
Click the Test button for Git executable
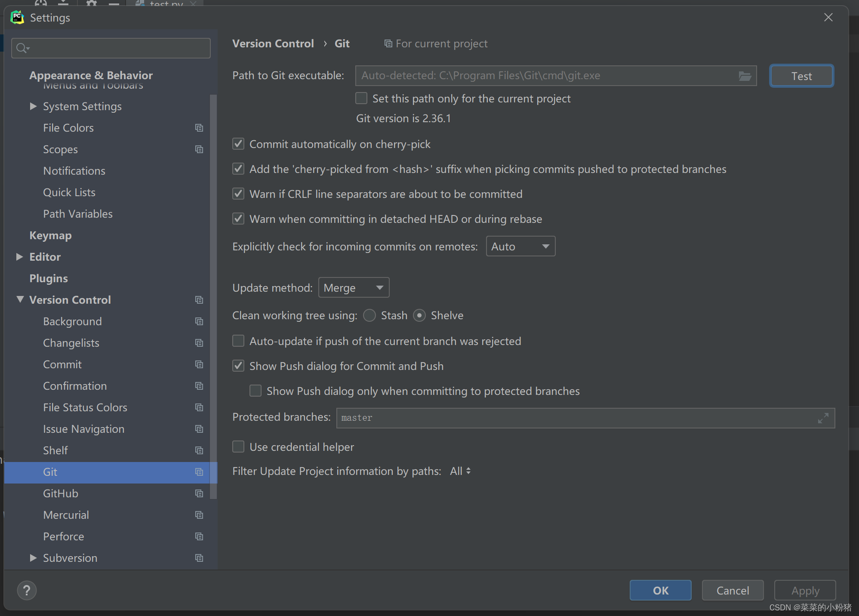click(x=801, y=76)
